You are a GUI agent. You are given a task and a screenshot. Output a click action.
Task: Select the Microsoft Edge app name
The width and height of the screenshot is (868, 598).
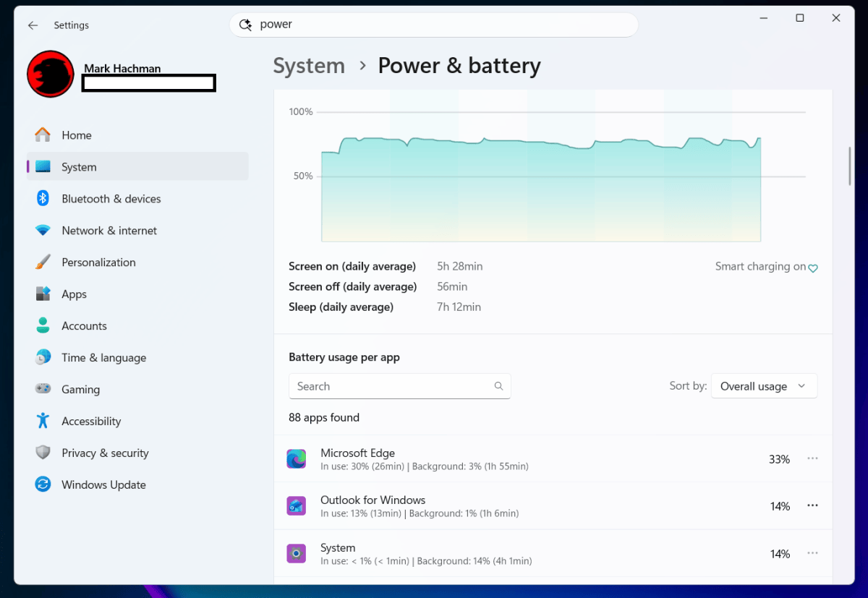357,453
